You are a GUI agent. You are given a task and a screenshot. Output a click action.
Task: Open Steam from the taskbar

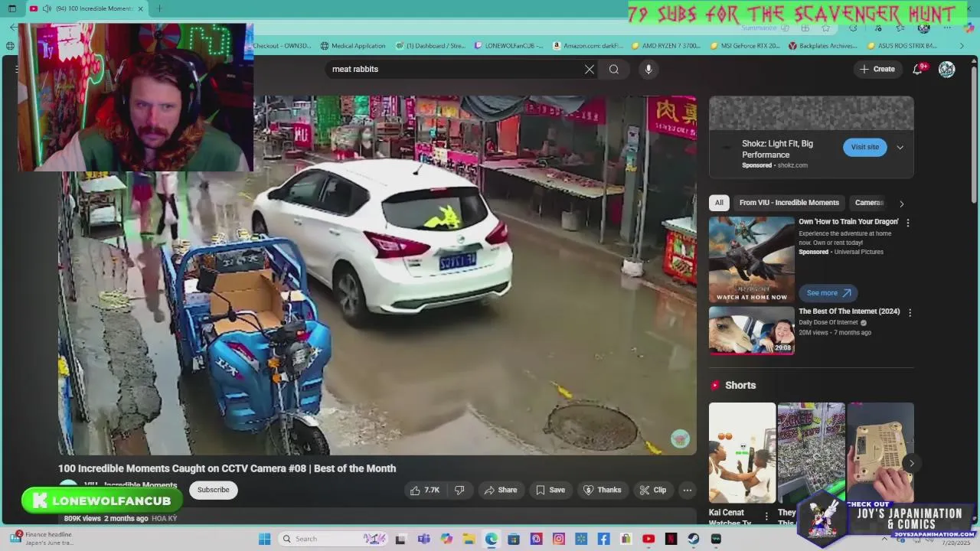(694, 539)
